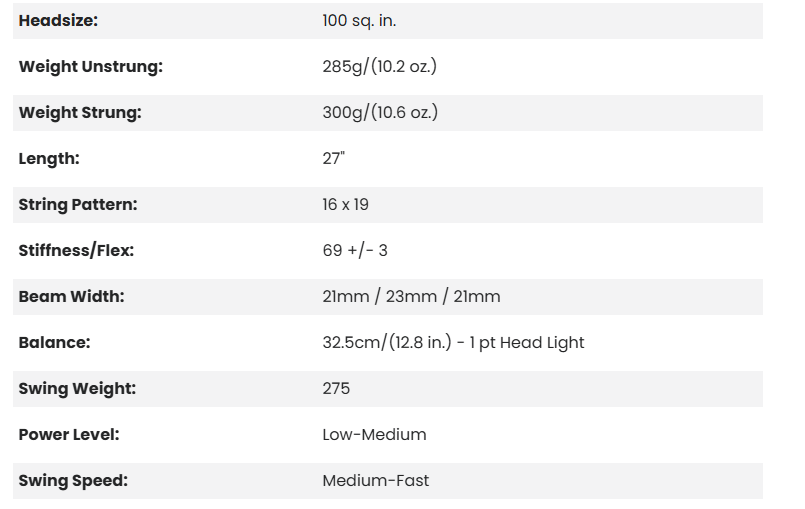Click the Low-Medium power level value
Screen dimensions: 805x509
click(374, 435)
